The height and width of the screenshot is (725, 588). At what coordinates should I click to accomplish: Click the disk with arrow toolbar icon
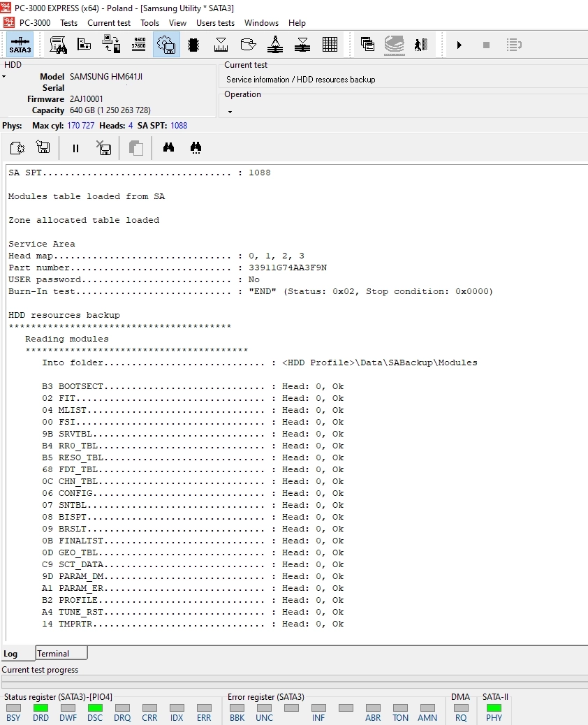[248, 45]
